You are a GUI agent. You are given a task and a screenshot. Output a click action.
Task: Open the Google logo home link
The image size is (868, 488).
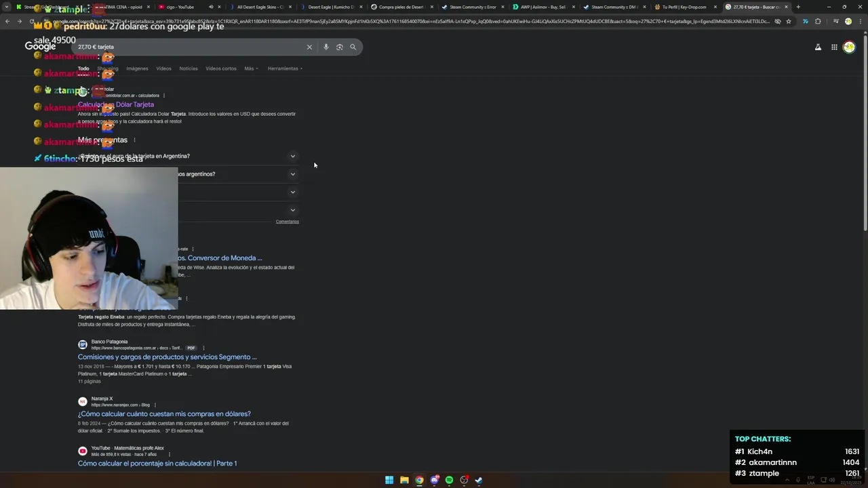click(x=40, y=46)
